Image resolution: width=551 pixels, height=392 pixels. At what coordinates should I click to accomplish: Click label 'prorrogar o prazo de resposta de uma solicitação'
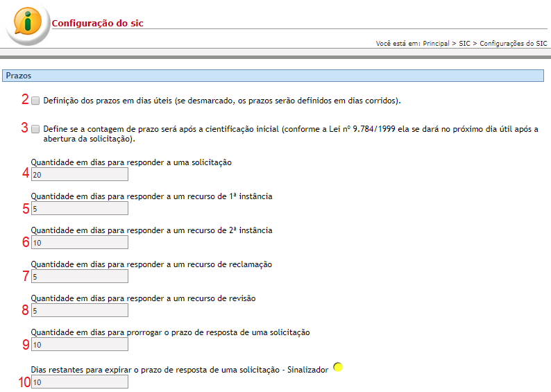pyautogui.click(x=218, y=332)
